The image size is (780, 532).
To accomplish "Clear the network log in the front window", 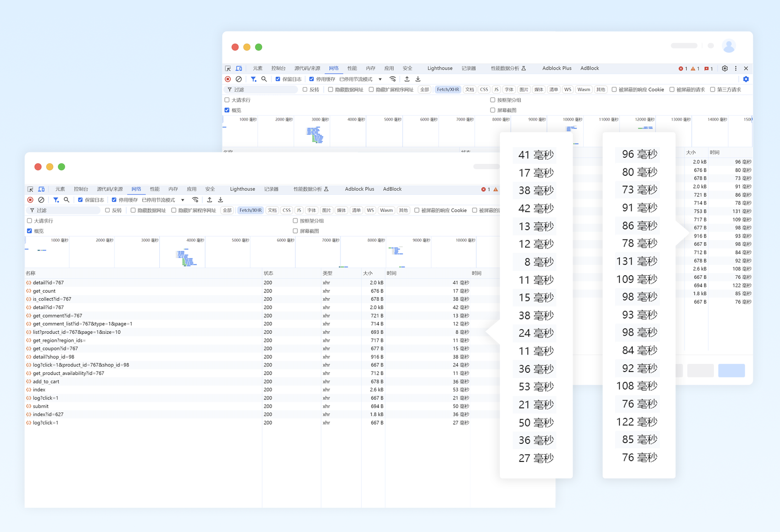I will (x=41, y=200).
